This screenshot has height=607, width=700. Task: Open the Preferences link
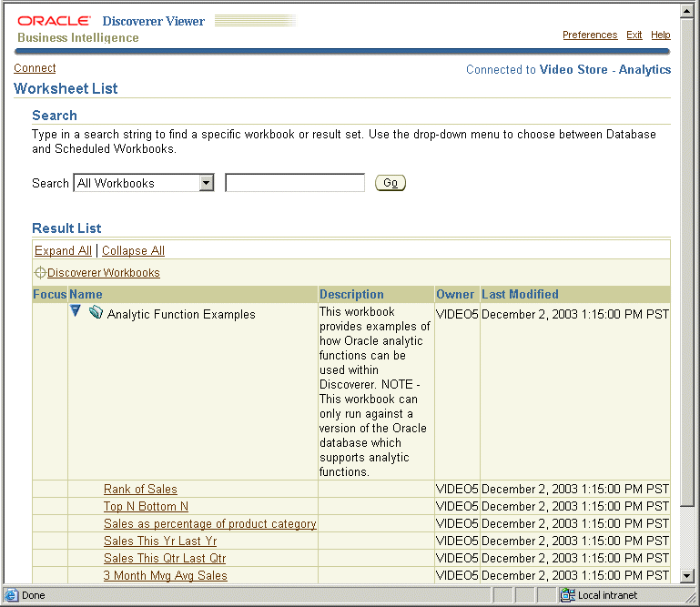pos(589,35)
